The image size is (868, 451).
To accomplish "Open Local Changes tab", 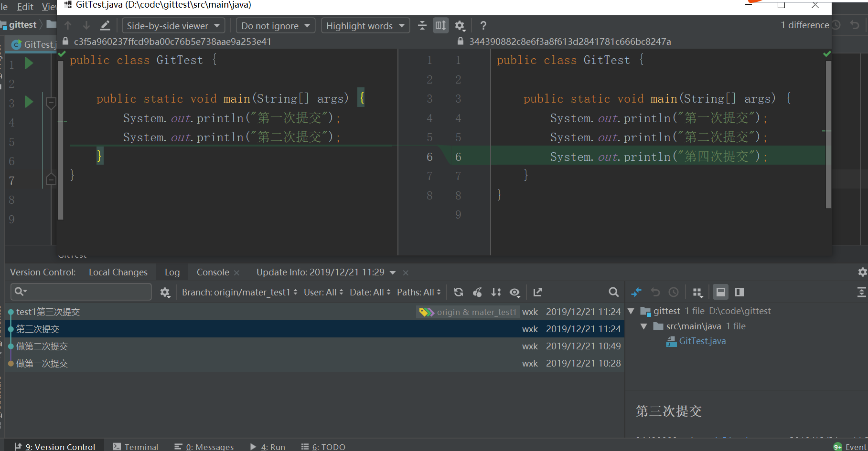I will [x=118, y=272].
